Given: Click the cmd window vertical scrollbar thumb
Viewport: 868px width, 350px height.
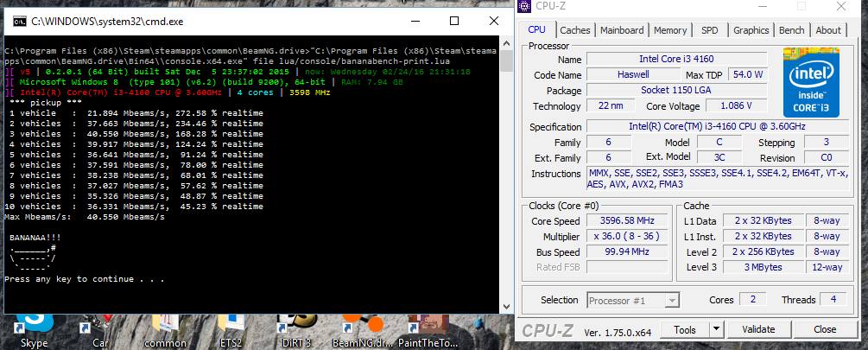Looking at the screenshot, I should point(506,61).
